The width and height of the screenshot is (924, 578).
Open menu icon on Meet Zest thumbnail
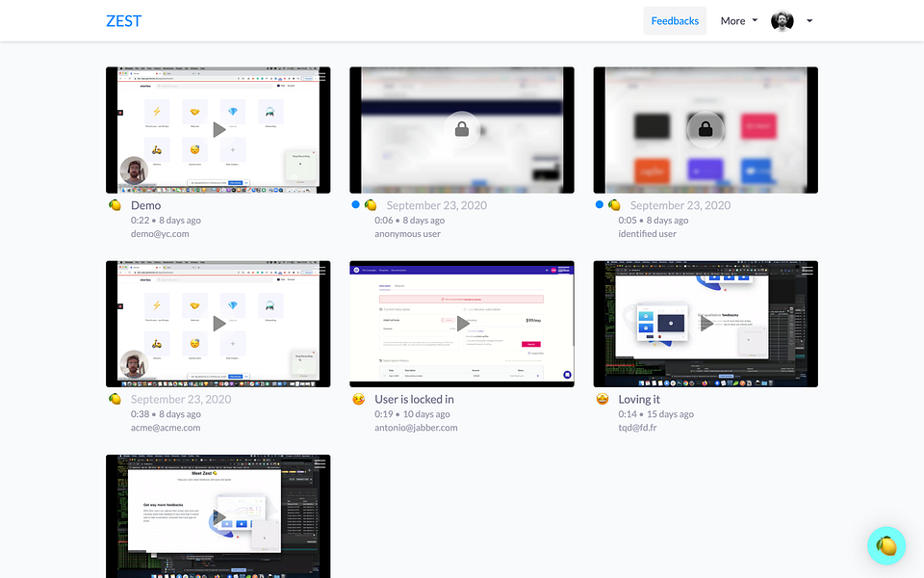pos(321,464)
